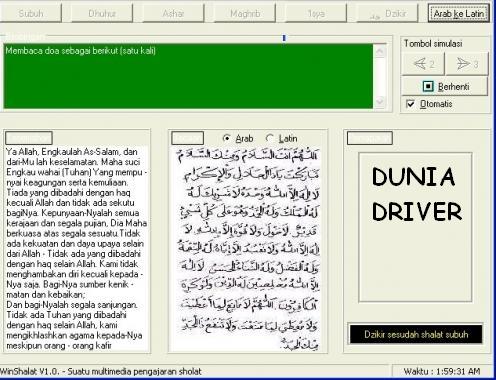Click the Indonesian translation text panel
This screenshot has height=380, width=496.
click(x=77, y=248)
